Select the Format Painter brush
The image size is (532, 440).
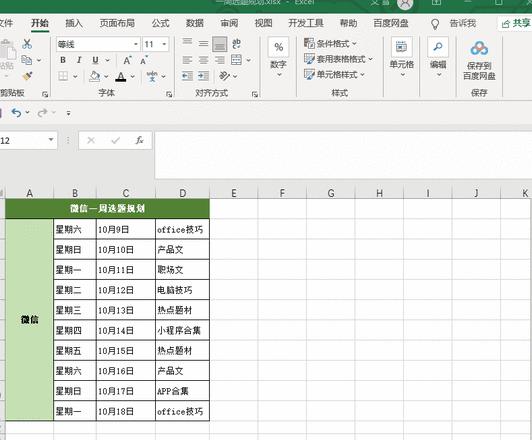(27, 76)
